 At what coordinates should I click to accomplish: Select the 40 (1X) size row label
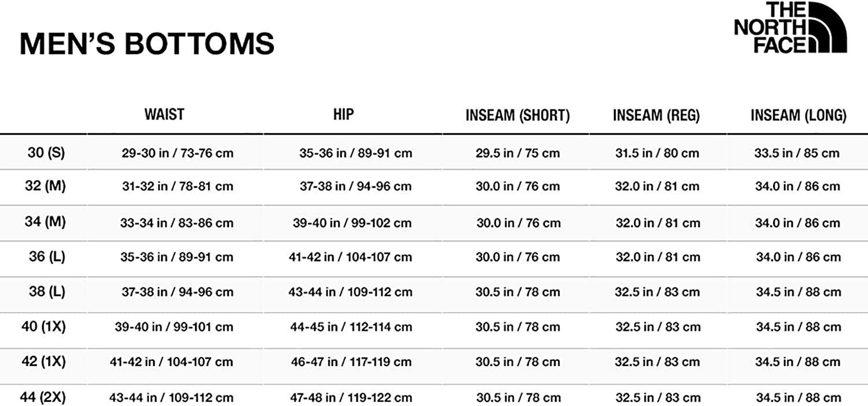(43, 327)
